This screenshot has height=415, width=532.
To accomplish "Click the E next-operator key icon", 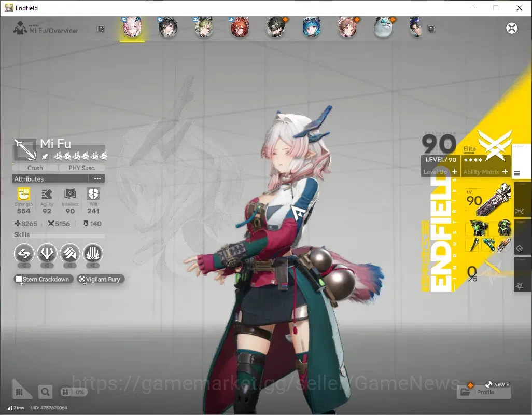I will coord(431,29).
